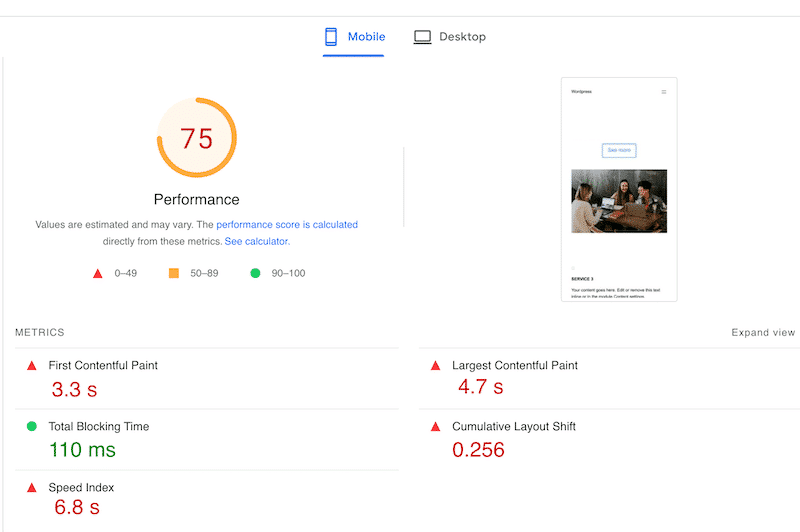This screenshot has height=532, width=800.
Task: Click the red triangle legend icon for 0–49
Action: click(x=97, y=274)
